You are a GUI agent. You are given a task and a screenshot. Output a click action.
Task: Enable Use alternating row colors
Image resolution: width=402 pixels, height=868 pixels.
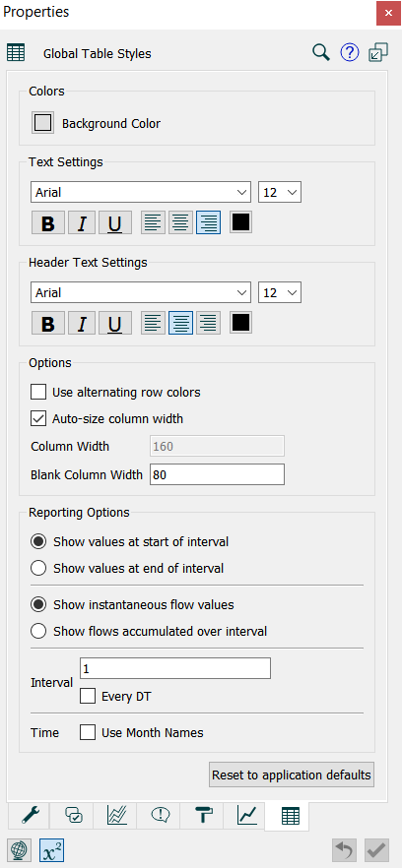[x=38, y=393]
